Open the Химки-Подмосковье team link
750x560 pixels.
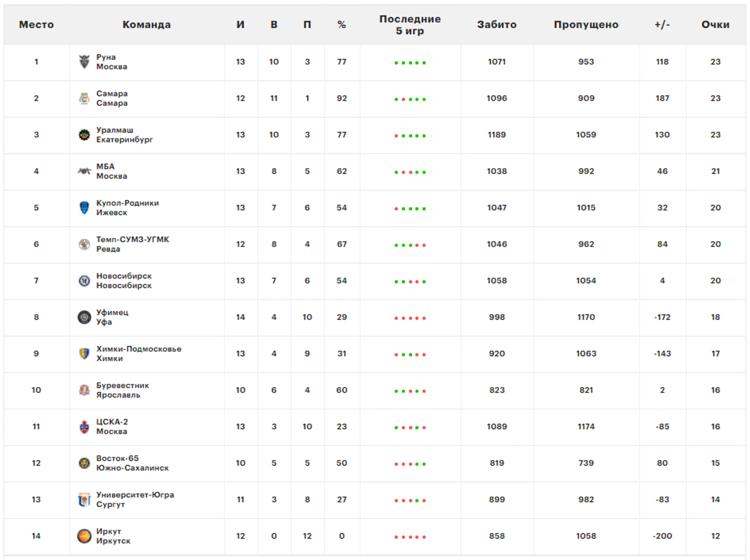click(x=139, y=354)
